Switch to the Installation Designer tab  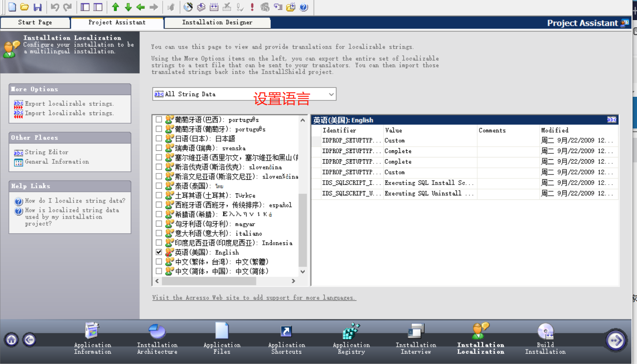[217, 22]
